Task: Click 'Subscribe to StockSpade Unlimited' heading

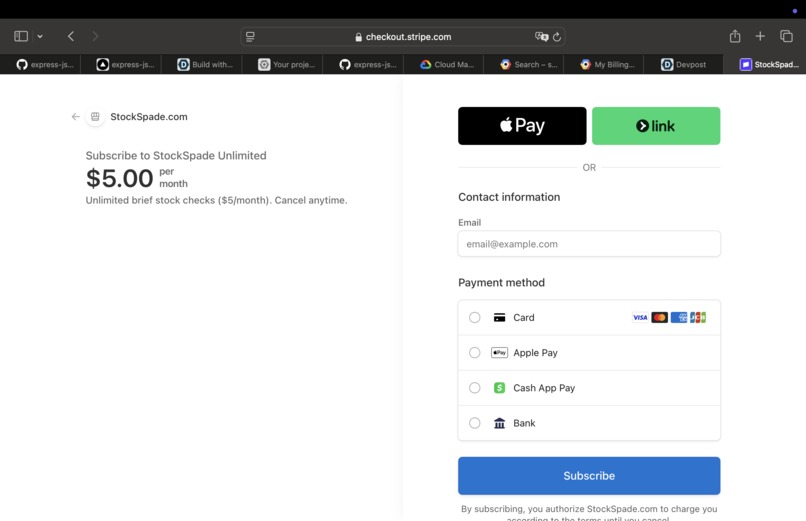Action: pos(176,156)
